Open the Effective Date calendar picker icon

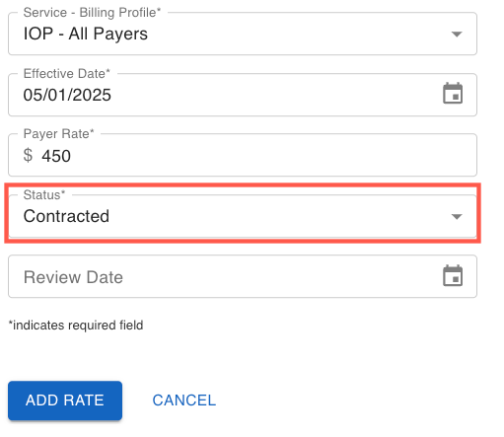click(x=453, y=94)
